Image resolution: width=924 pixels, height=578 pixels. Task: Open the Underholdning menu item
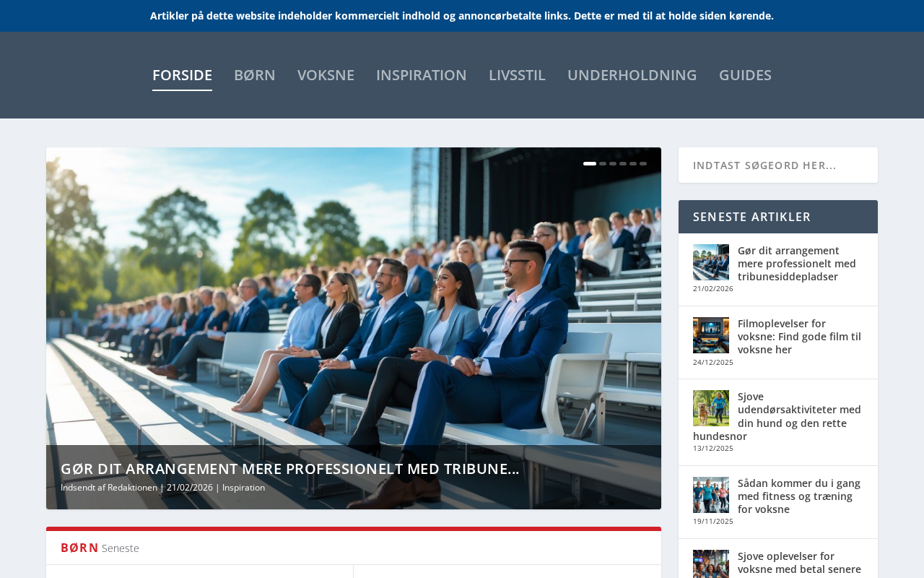[x=632, y=75]
